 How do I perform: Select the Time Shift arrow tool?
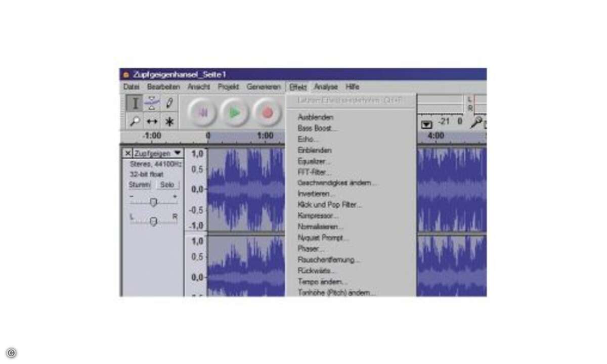coord(152,121)
